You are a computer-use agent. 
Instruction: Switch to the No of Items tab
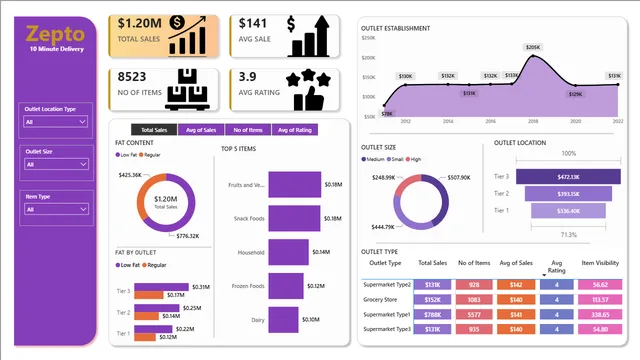pos(248,130)
